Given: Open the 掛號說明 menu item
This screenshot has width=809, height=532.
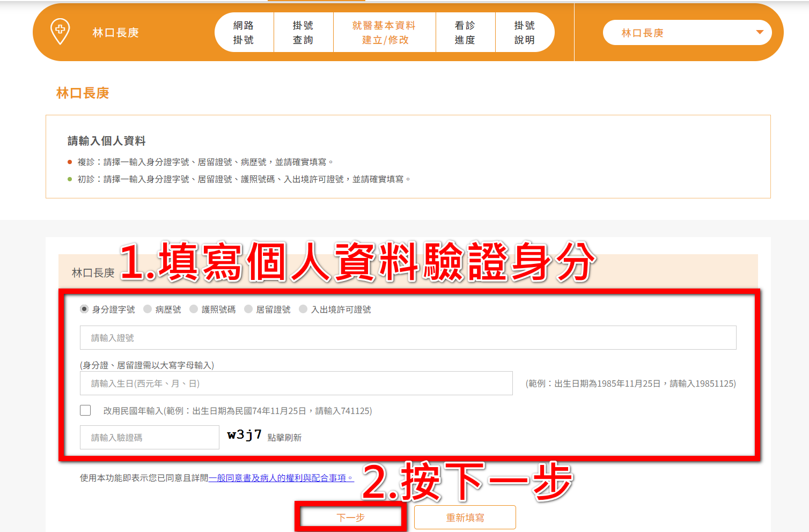Looking at the screenshot, I should 525,33.
